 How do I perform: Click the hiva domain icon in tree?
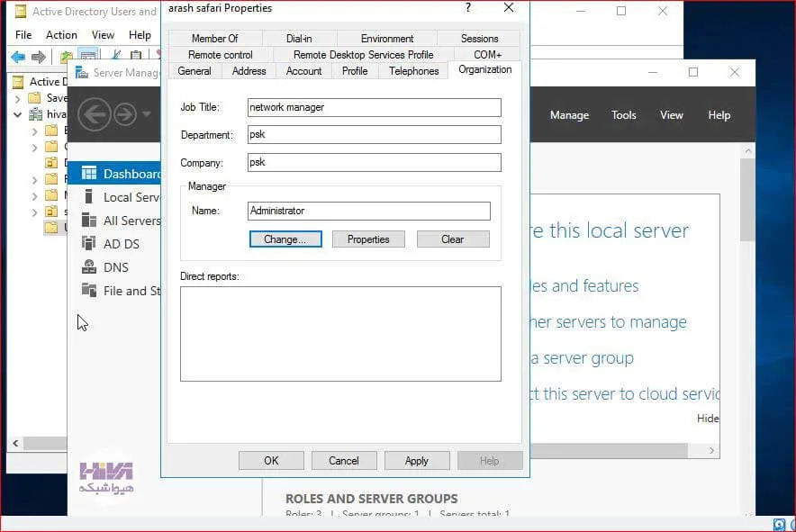tap(35, 114)
